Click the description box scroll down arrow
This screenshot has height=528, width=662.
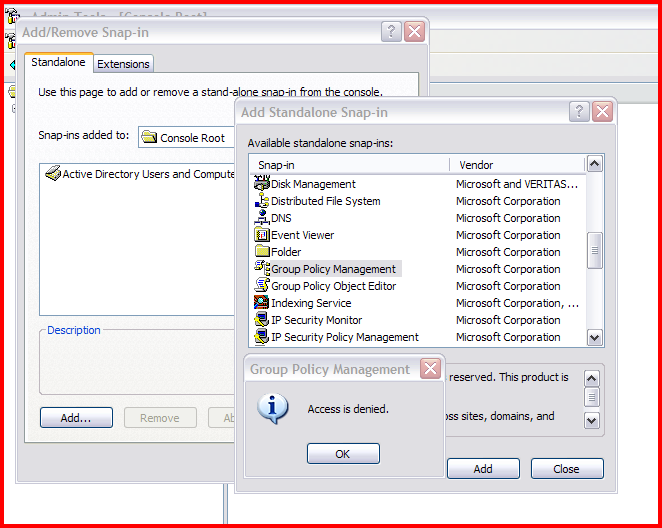(x=591, y=420)
